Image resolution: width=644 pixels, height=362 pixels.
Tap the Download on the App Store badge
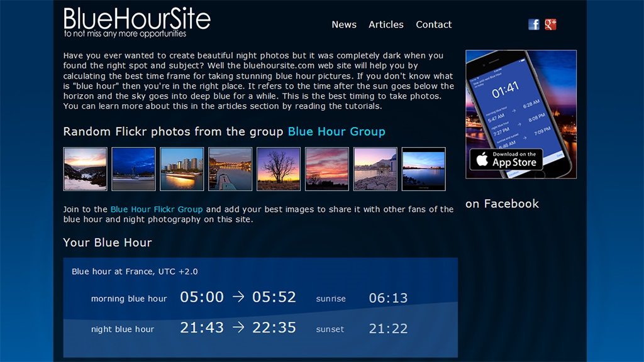tap(506, 159)
